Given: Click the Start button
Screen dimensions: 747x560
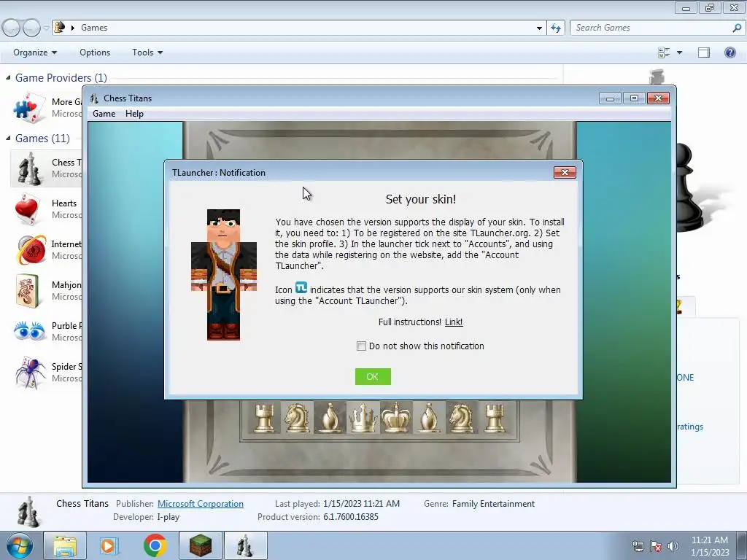Looking at the screenshot, I should (x=18, y=545).
